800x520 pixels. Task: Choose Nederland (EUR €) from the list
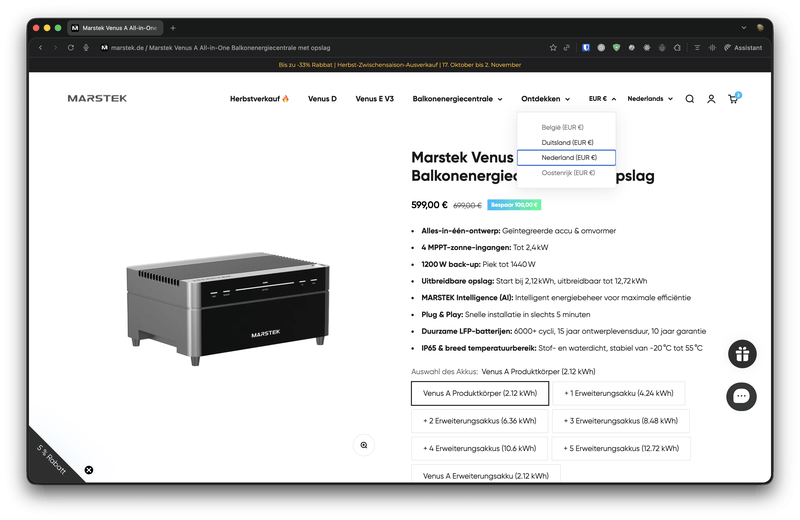pyautogui.click(x=566, y=158)
